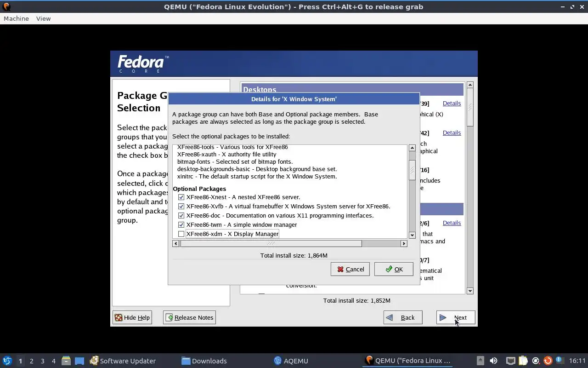Viewport: 588px width, 368px height.
Task: Open the first Details link under Desktops
Action: [x=452, y=103]
